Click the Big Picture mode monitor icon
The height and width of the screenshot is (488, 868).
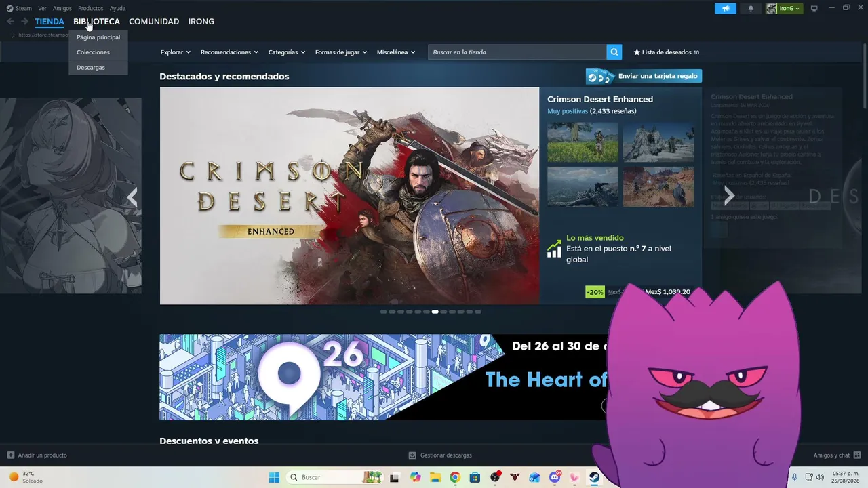point(814,9)
